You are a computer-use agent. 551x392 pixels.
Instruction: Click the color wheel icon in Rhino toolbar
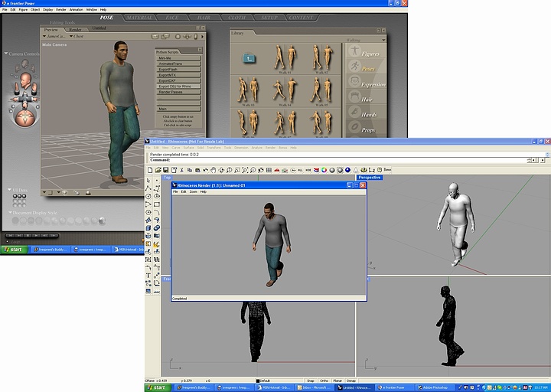pos(324,170)
